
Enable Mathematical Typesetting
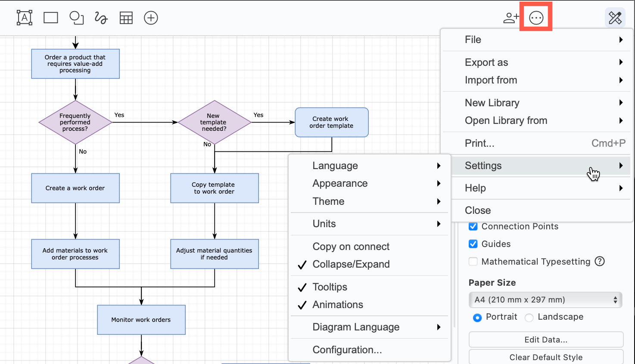pyautogui.click(x=473, y=261)
